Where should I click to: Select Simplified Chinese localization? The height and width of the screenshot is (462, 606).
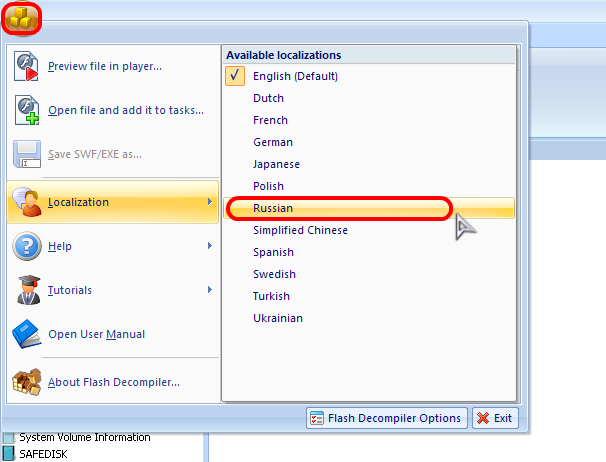tap(369, 230)
